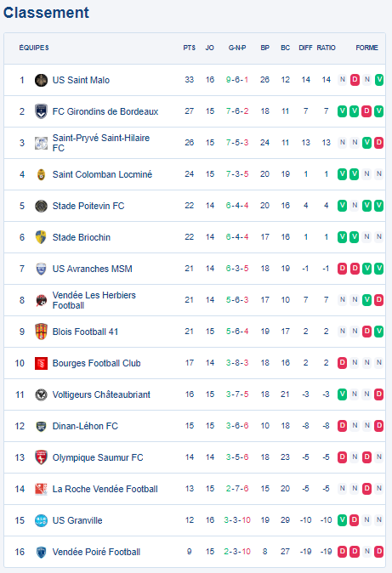This screenshot has height=573, width=392.
Task: Open the Stade Poitevin FC team link
Action: click(88, 206)
